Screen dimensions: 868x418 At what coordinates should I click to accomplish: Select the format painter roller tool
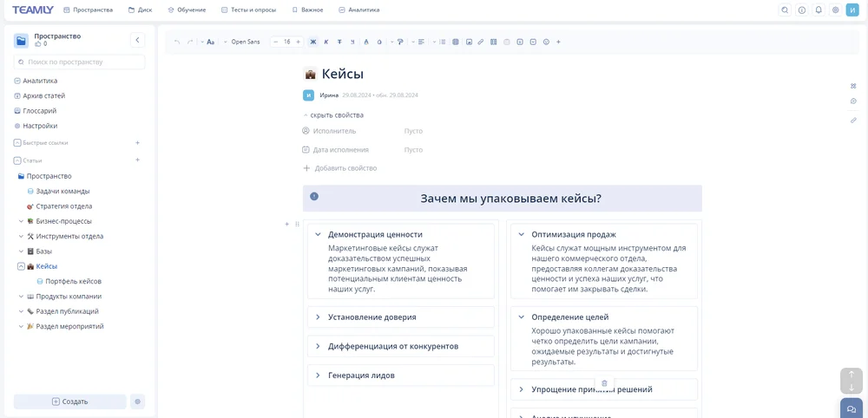(400, 42)
